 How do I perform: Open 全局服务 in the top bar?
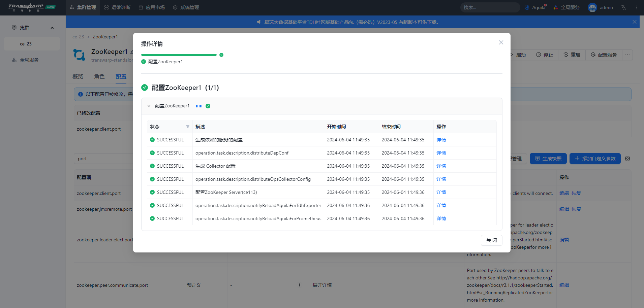click(566, 7)
